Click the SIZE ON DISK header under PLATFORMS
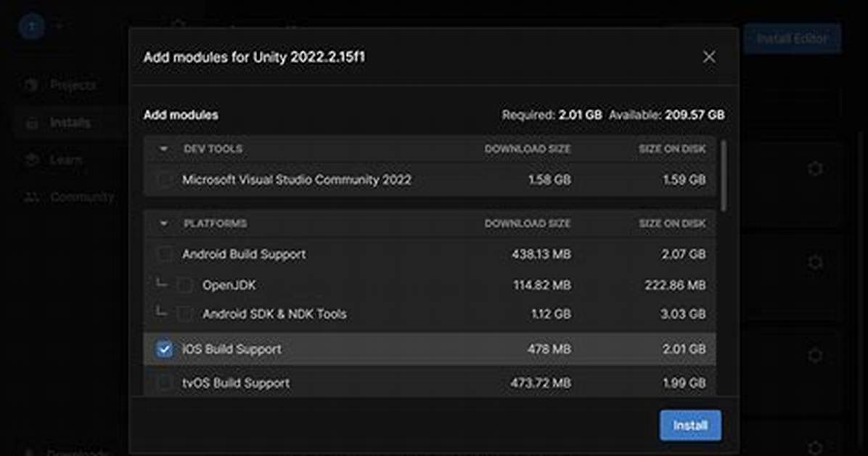 (x=672, y=224)
